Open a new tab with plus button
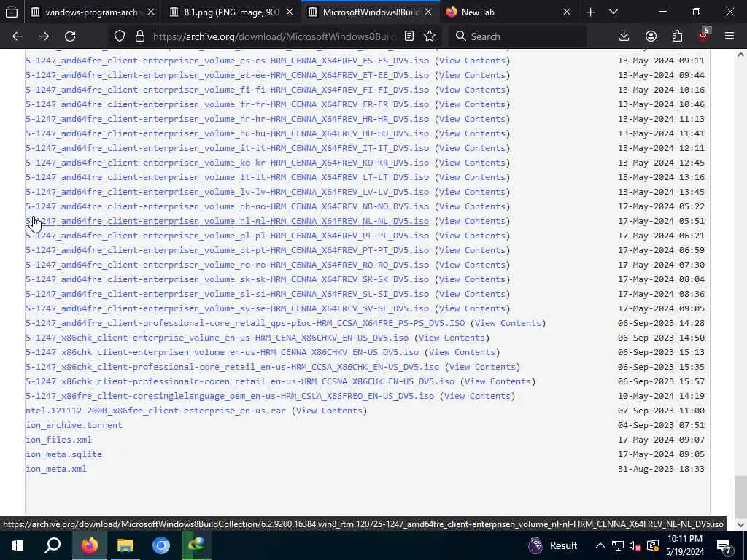 coord(590,12)
